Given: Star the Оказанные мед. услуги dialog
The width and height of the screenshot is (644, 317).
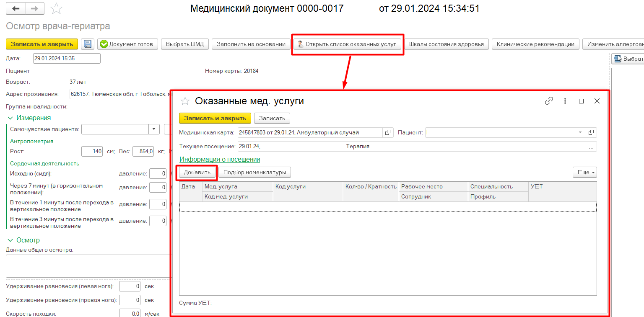Looking at the screenshot, I should 185,101.
